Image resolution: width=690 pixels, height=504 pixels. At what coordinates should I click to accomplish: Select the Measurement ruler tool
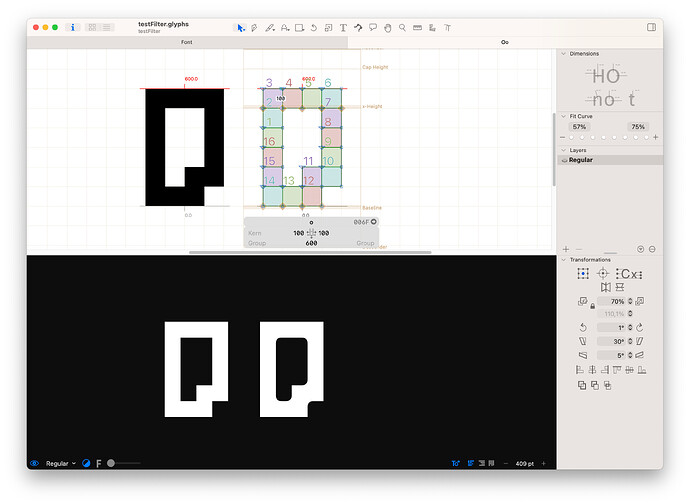pos(417,27)
